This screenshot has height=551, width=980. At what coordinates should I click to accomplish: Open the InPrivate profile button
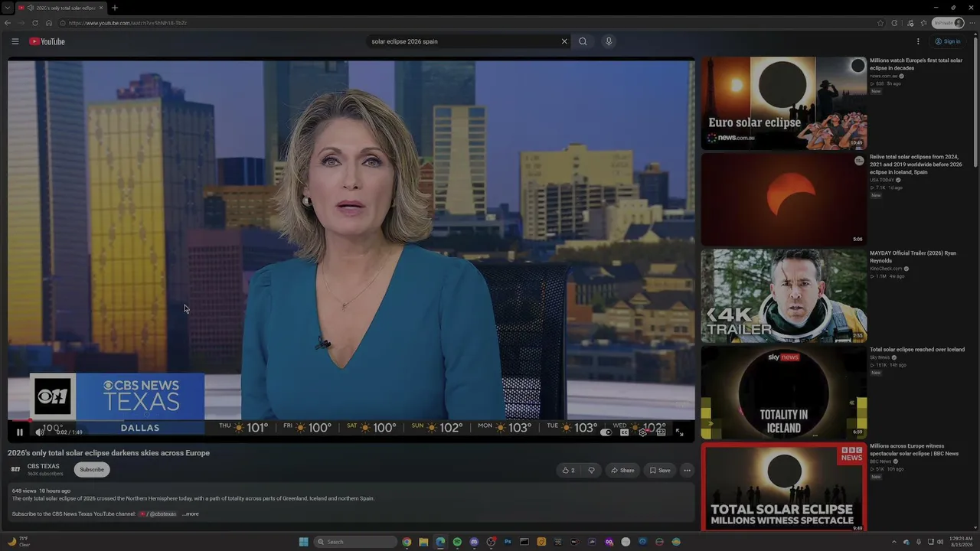[x=949, y=23]
